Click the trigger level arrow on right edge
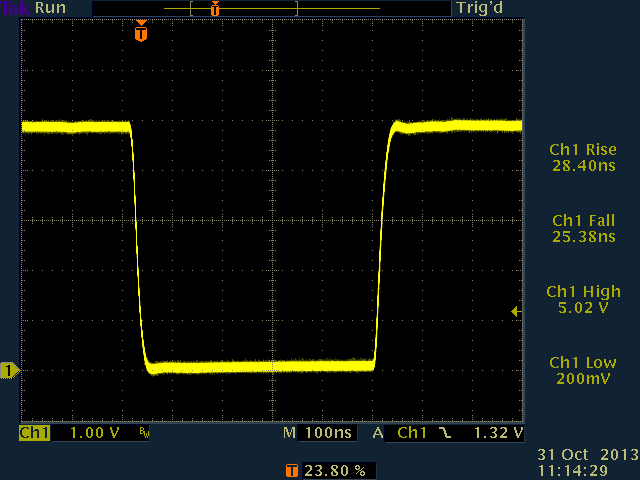This screenshot has width=640, height=480. [x=516, y=312]
